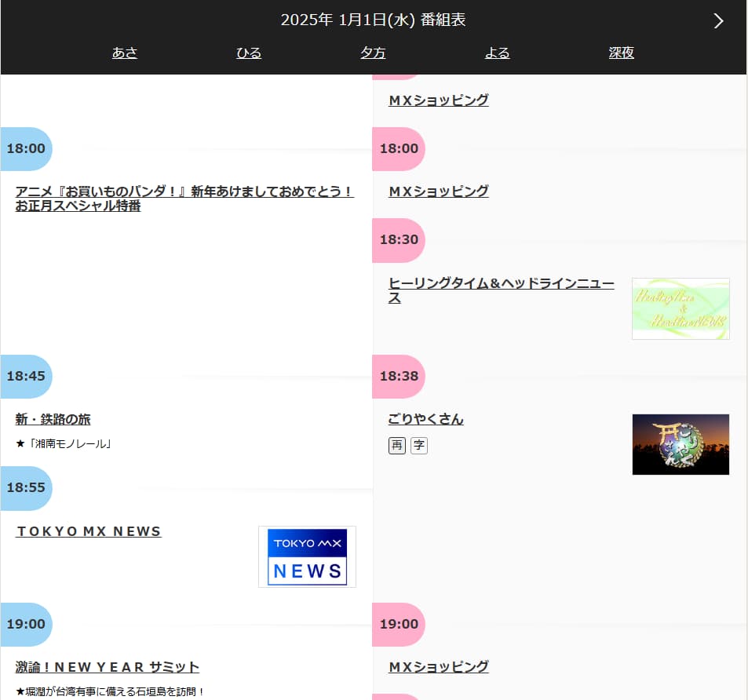The image size is (748, 700).
Task: Open the 新・鉄路の旅 program page
Action: pyautogui.click(x=53, y=419)
